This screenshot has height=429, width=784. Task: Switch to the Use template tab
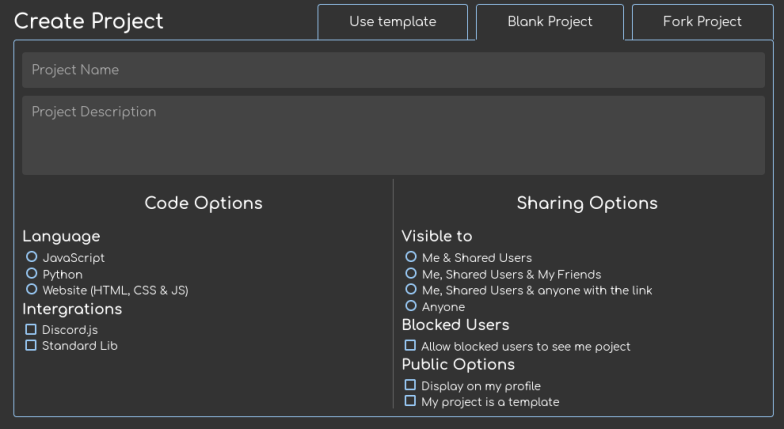[392, 22]
